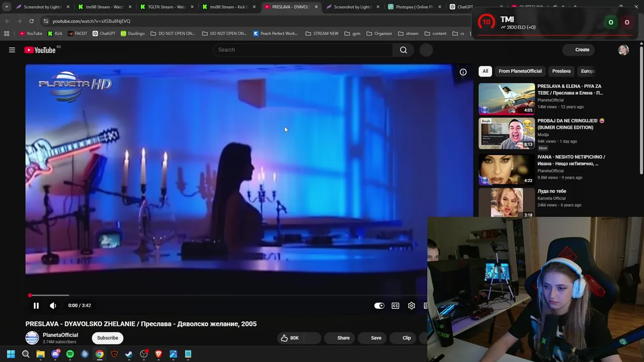The width and height of the screenshot is (644, 362).
Task: Open Chrome tab search dropdown arrow
Action: click(6, 7)
